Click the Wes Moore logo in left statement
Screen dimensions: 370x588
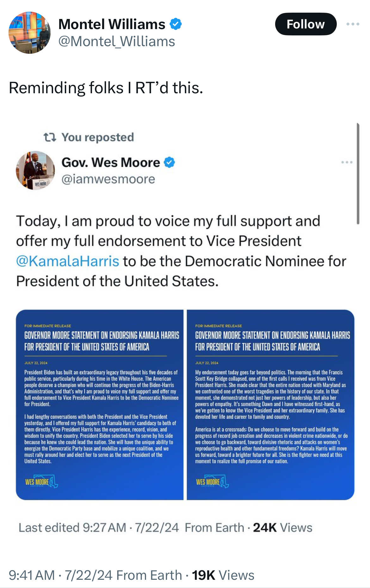click(x=41, y=481)
